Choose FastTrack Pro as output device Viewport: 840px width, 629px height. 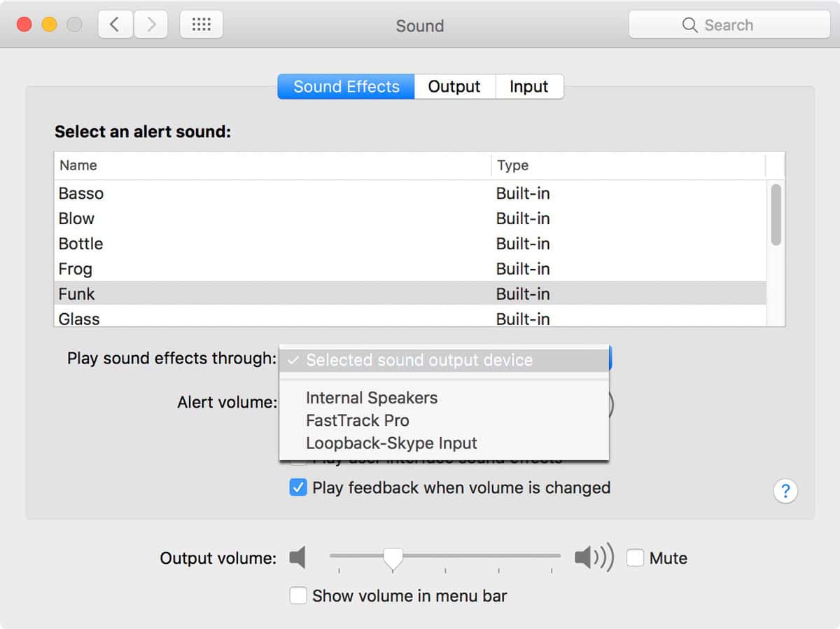(357, 420)
